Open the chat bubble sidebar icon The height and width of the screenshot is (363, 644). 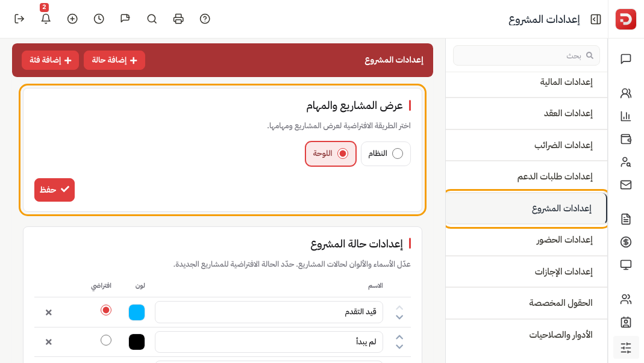pyautogui.click(x=625, y=59)
